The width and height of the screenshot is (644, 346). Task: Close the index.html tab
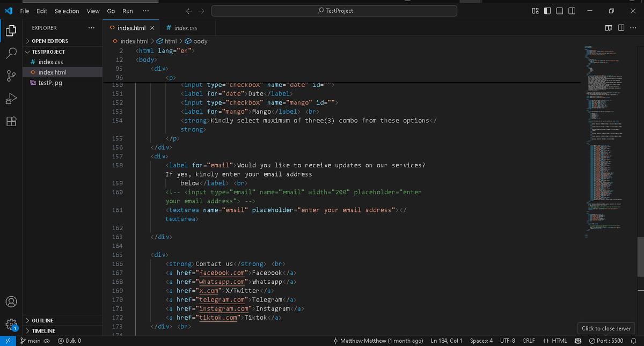pyautogui.click(x=152, y=28)
